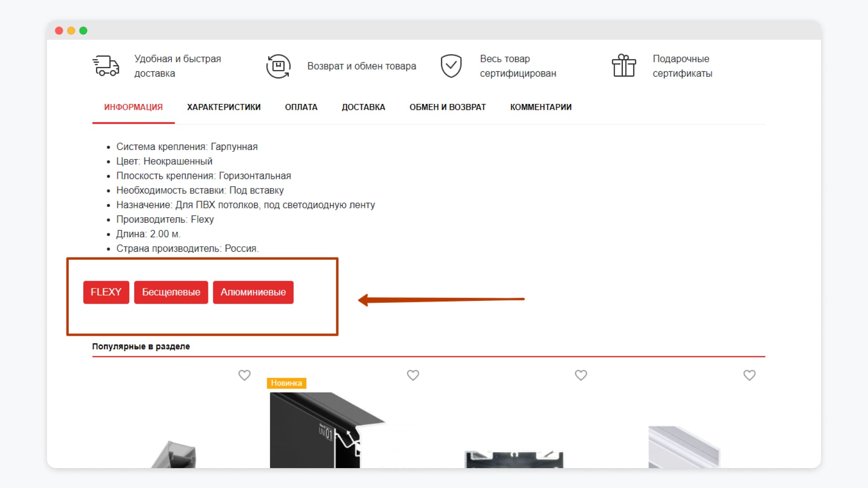Click the Удобная и быстрая доставка text
This screenshot has width=868, height=488.
pyautogui.click(x=178, y=66)
